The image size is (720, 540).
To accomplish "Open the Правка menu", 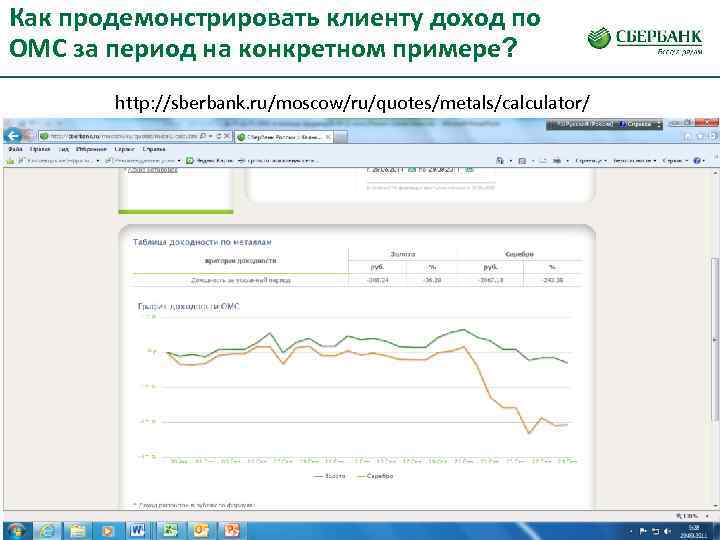I will 40,149.
